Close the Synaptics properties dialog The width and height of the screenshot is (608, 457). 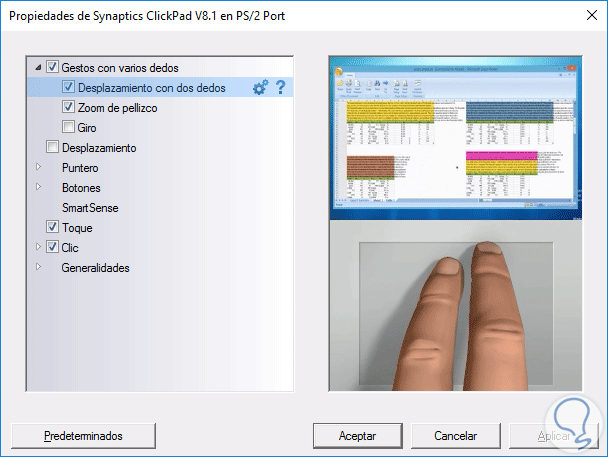pyautogui.click(x=592, y=15)
